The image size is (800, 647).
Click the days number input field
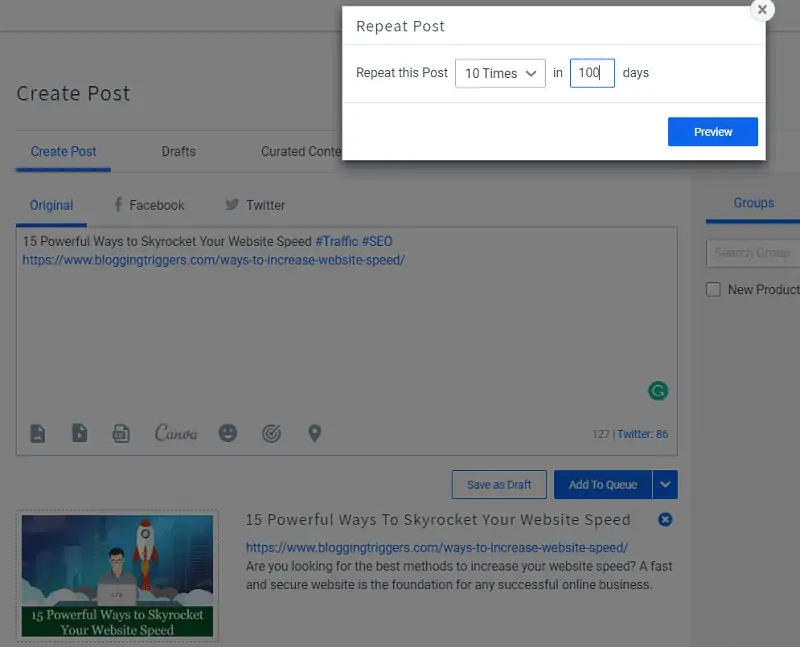click(592, 73)
